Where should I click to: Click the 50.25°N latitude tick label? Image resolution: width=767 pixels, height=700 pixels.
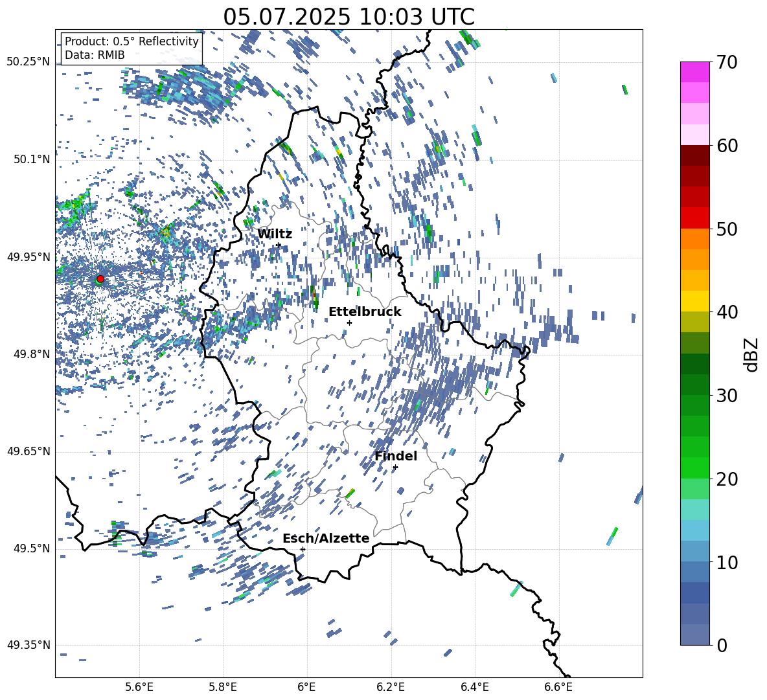(x=29, y=62)
